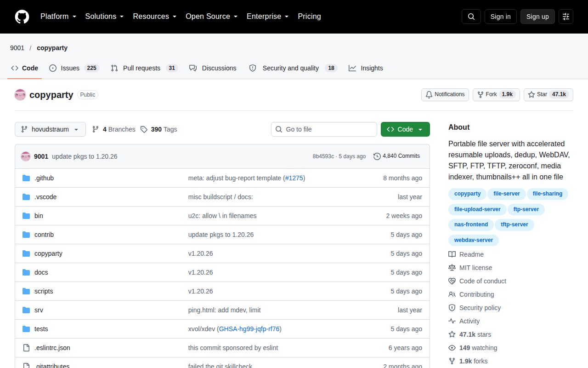Click the Activity pulse icon
Screen dimensions: 588x368
point(452,321)
